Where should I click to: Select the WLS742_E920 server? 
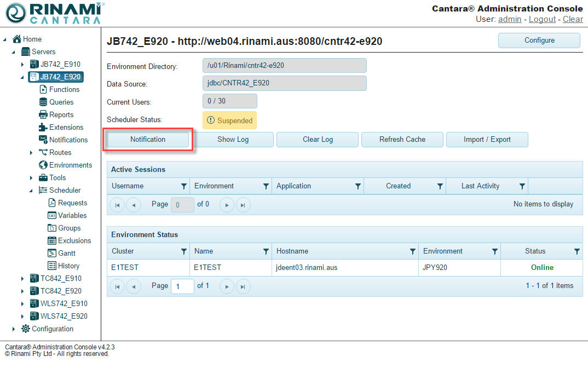point(64,316)
